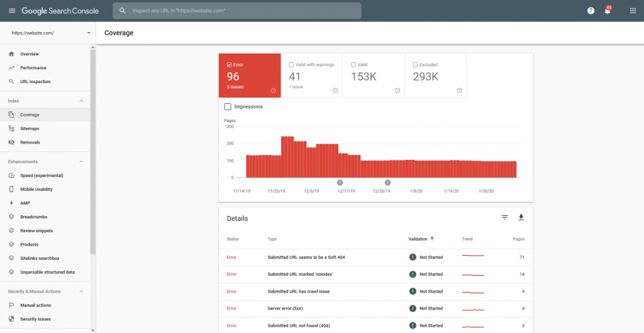644x333 pixels.
Task: Click the Status column header
Action: click(x=233, y=239)
